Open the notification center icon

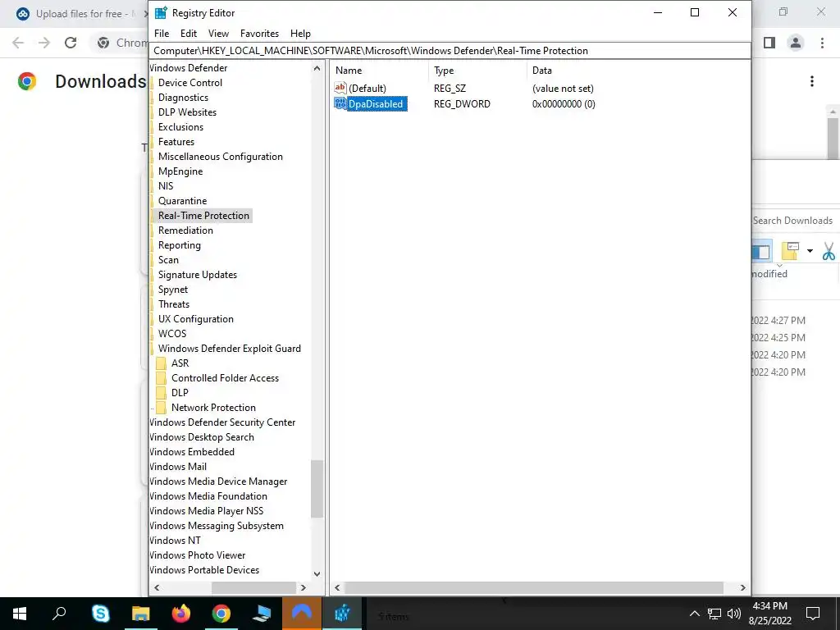pyautogui.click(x=813, y=614)
